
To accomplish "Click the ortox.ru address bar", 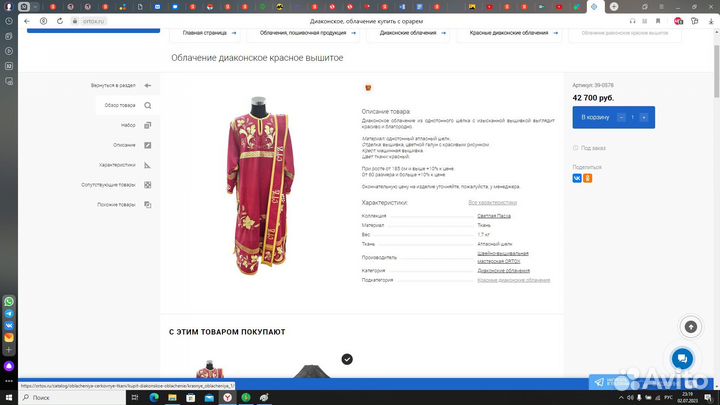I will [93, 21].
